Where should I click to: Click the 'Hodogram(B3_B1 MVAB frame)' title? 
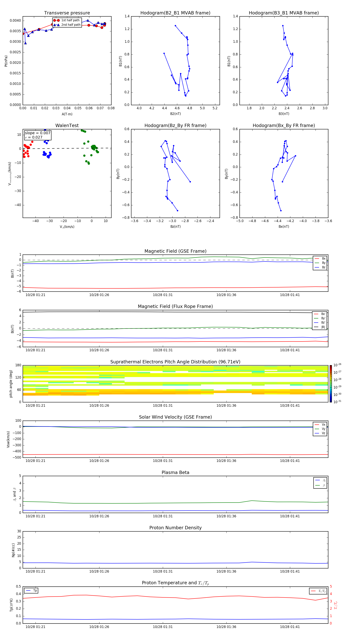click(x=284, y=13)
